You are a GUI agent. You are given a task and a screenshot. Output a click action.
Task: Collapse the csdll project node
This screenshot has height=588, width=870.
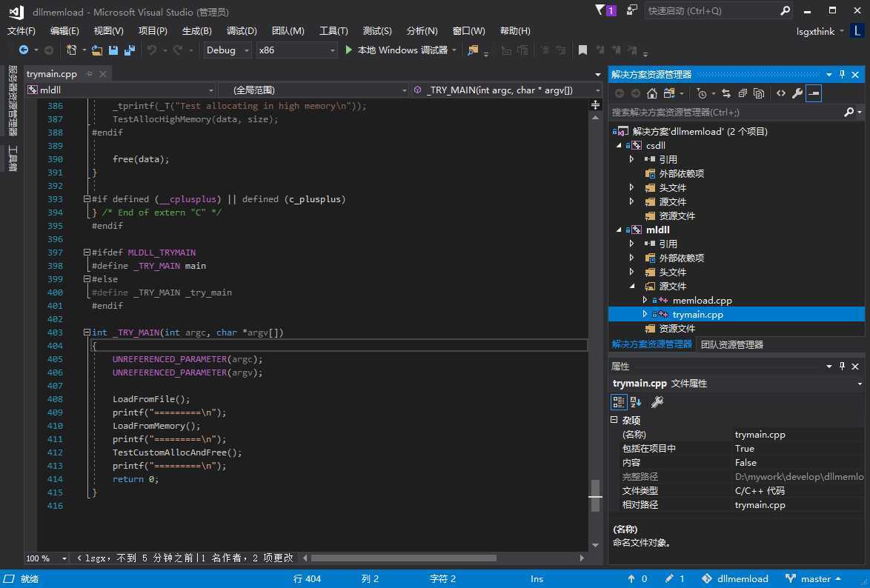620,145
